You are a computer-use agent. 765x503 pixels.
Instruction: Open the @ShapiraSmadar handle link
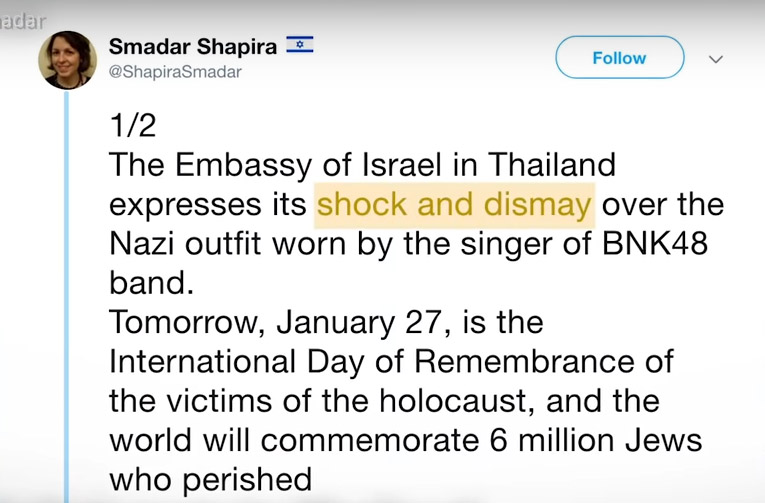174,72
